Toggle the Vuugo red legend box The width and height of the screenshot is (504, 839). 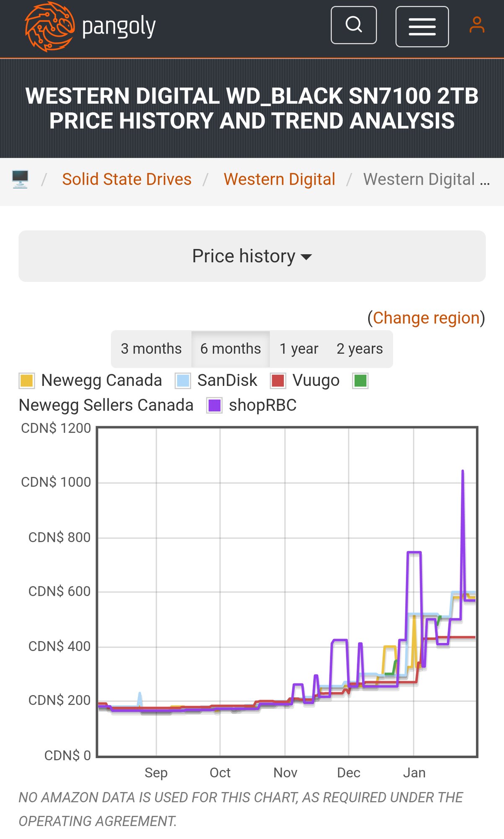click(x=278, y=381)
